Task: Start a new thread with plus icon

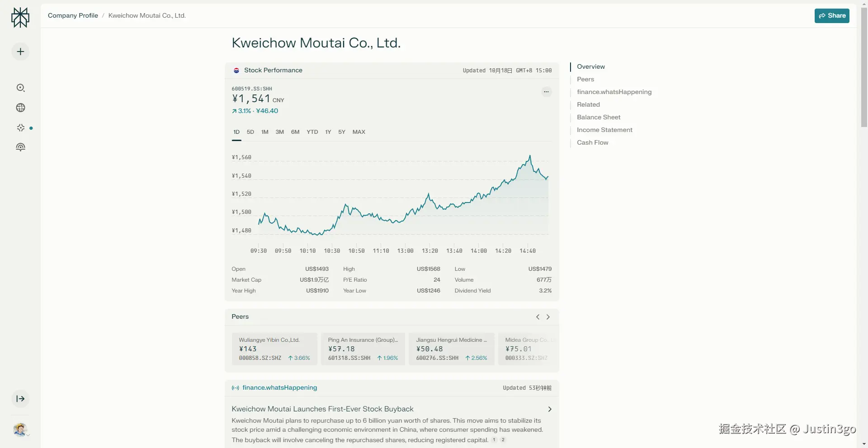Action: click(20, 52)
